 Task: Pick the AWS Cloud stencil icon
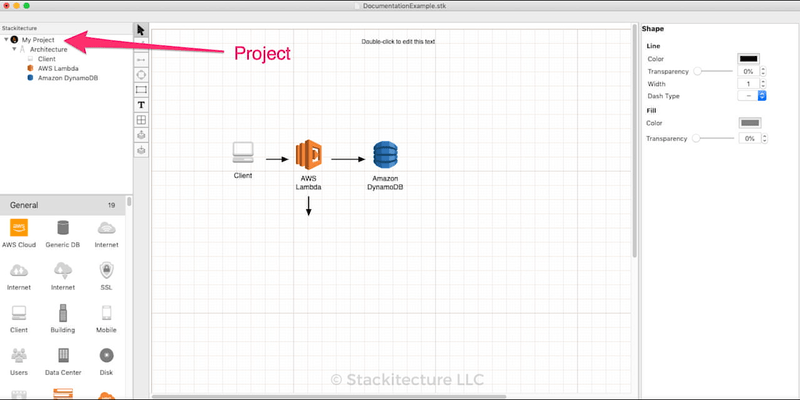(21, 228)
